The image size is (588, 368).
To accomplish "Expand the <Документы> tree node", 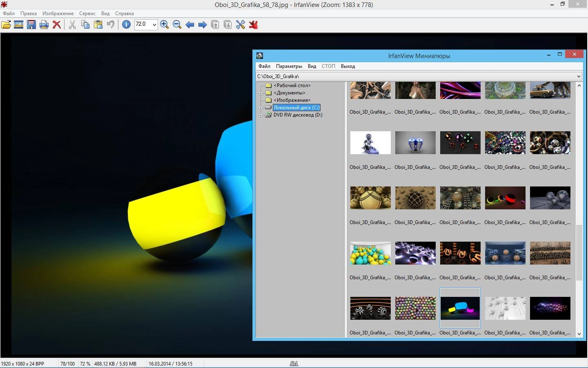I will [x=261, y=93].
